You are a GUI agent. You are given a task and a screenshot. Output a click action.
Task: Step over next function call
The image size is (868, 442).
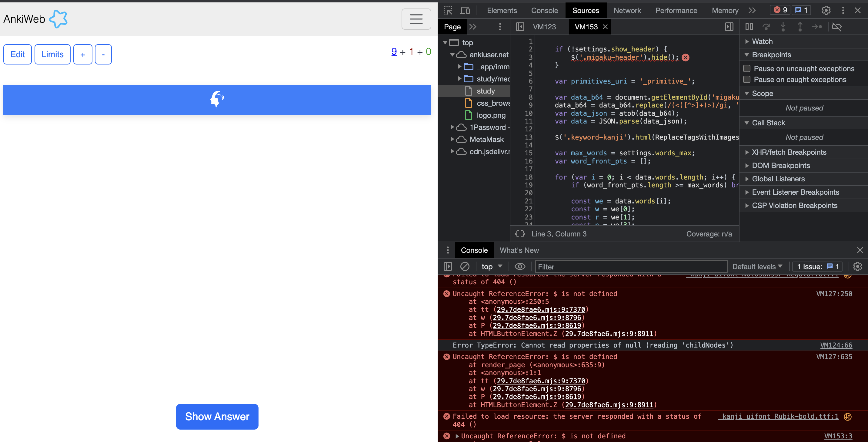766,27
